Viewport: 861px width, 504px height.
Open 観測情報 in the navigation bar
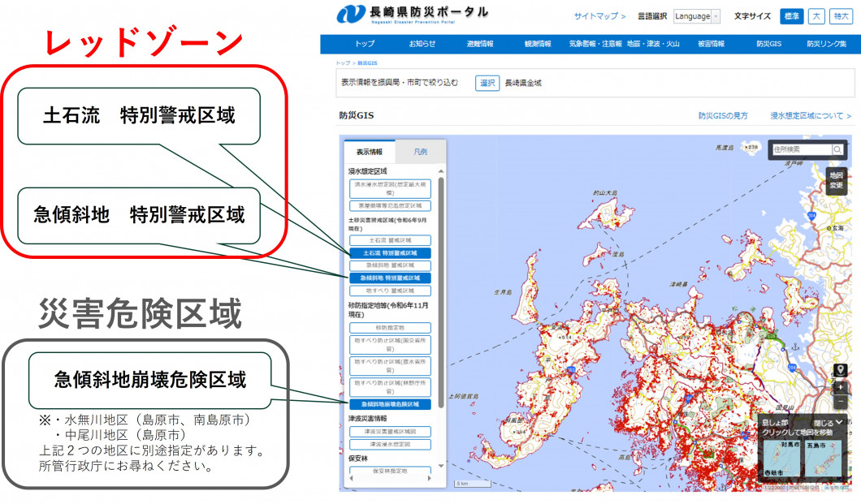tap(537, 44)
